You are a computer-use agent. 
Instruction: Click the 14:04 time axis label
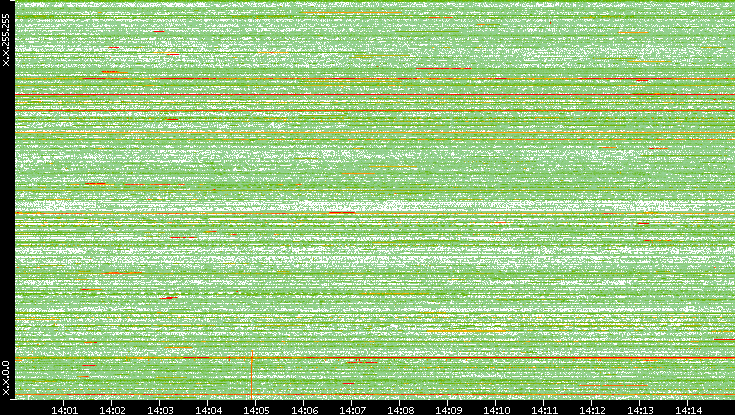(209, 410)
